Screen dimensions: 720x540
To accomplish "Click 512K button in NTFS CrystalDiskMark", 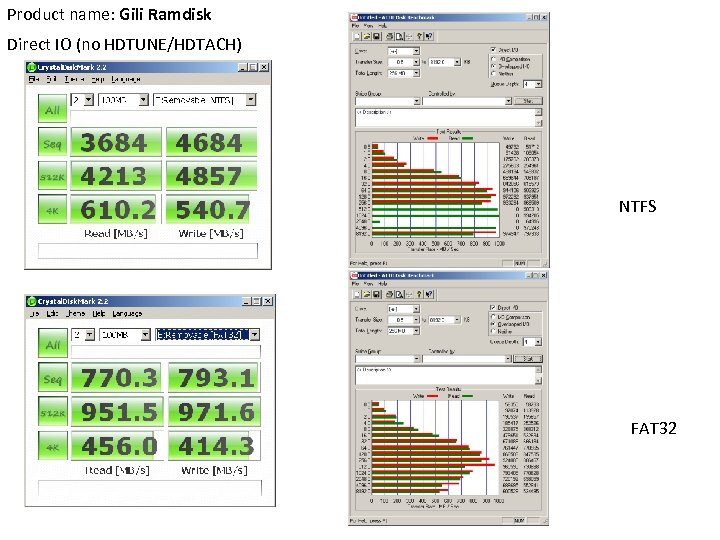I will pyautogui.click(x=52, y=176).
